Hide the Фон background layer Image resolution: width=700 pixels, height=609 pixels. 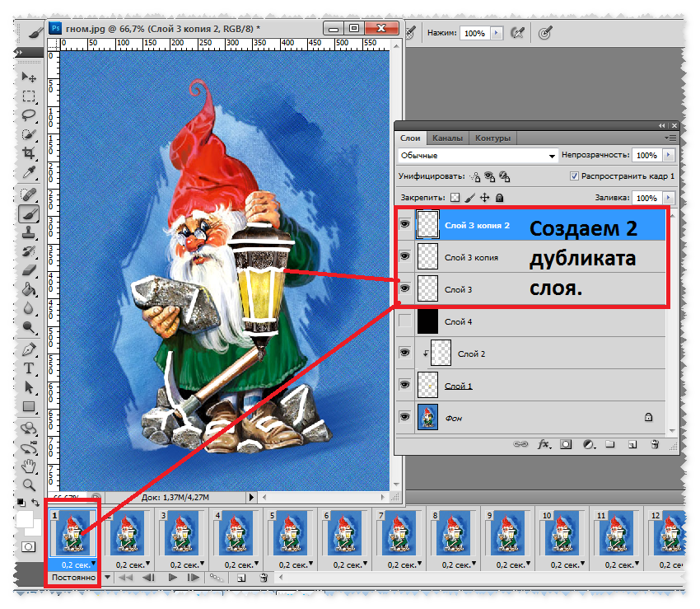[x=405, y=417]
